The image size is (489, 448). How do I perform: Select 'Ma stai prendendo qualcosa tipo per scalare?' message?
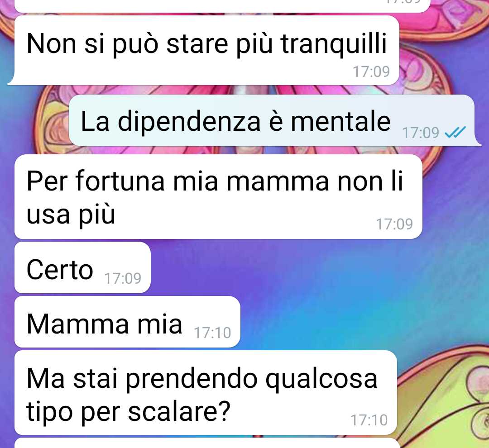(x=206, y=392)
